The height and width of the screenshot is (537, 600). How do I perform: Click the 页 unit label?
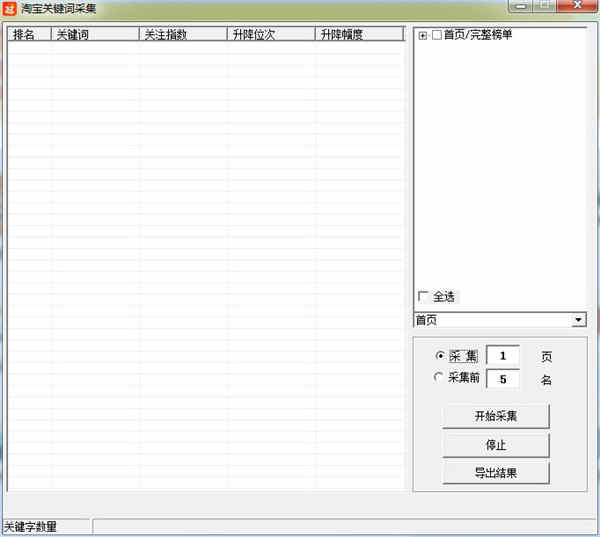click(x=546, y=356)
